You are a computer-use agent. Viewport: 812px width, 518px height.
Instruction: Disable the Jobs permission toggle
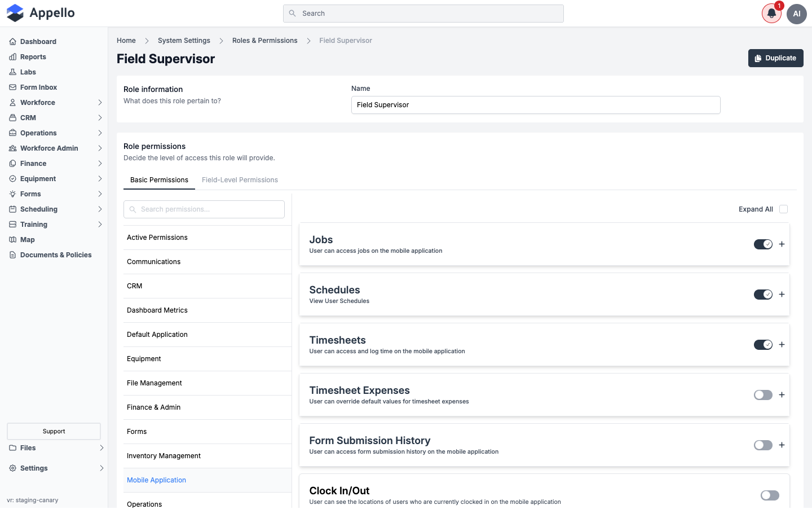763,244
